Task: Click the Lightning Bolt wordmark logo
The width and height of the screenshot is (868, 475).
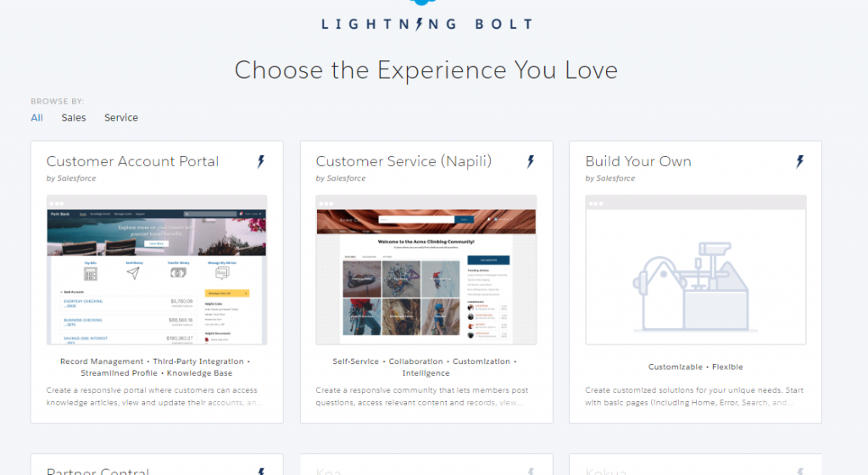Action: (x=426, y=25)
